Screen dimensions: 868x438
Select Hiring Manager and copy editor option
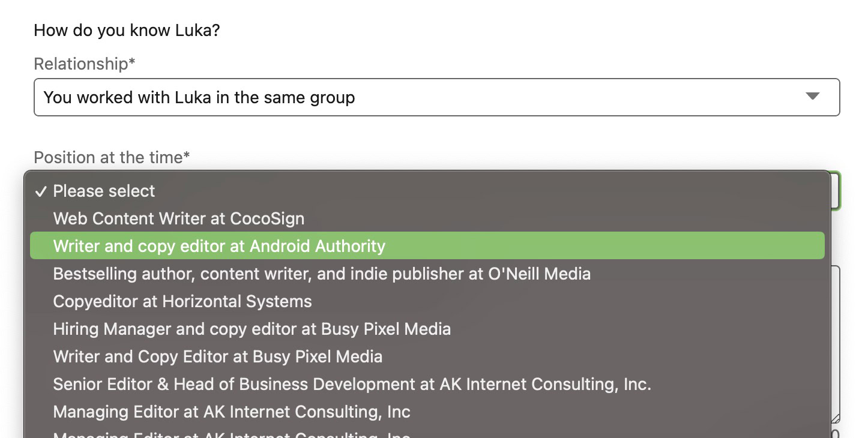252,329
